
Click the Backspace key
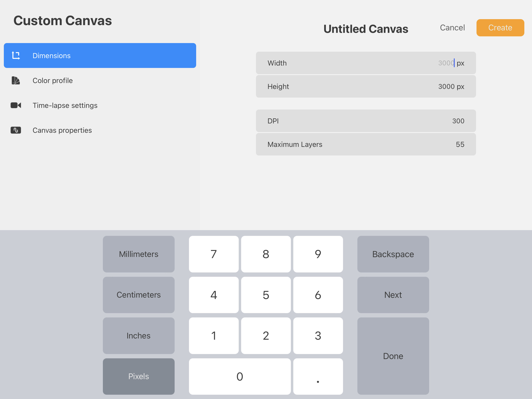(393, 254)
